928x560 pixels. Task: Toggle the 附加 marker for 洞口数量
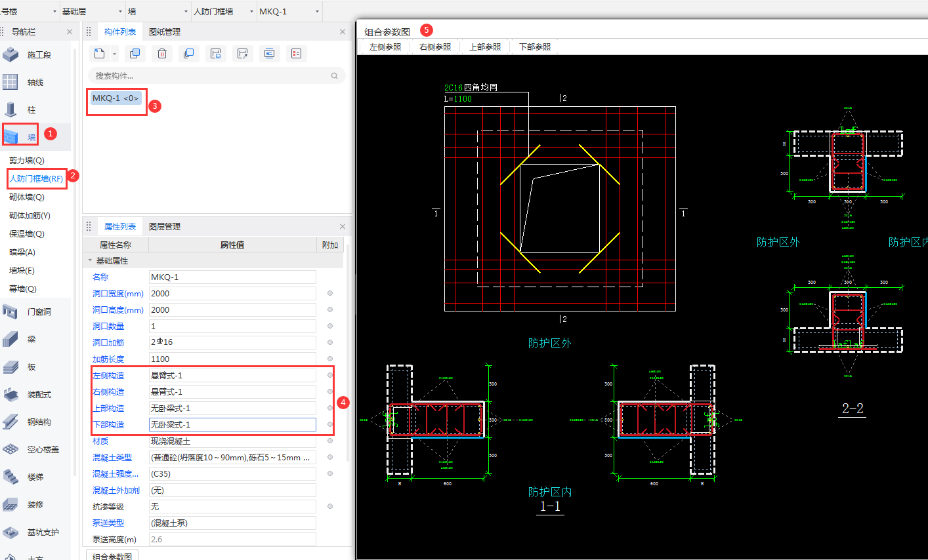tap(330, 326)
